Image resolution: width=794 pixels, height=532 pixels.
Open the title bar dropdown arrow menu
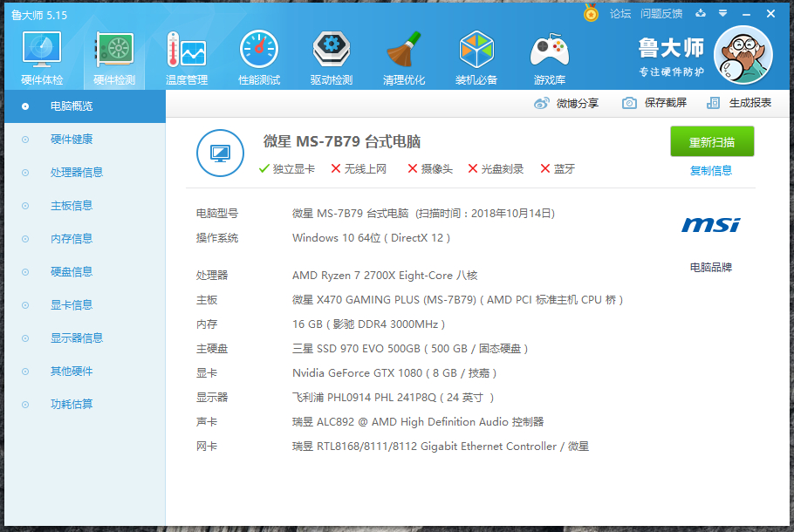click(723, 14)
